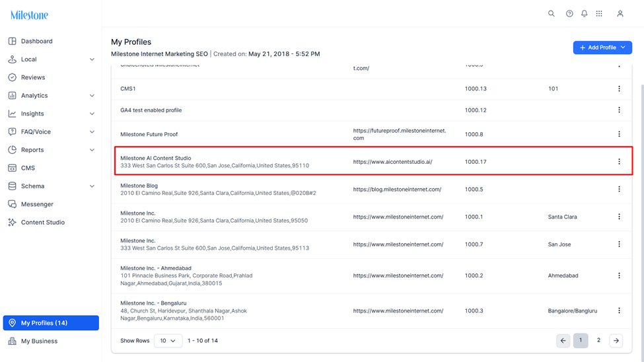644x362 pixels.
Task: Open three-dot menu for Milestone Inc. San Jose
Action: pyautogui.click(x=619, y=244)
